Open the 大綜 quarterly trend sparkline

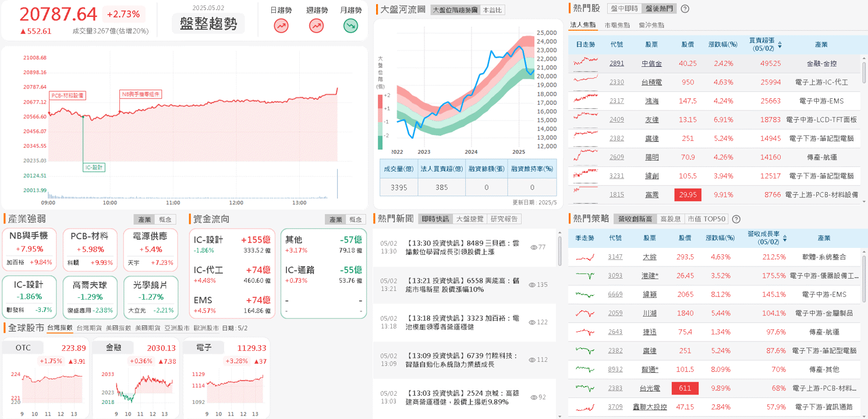coord(585,257)
